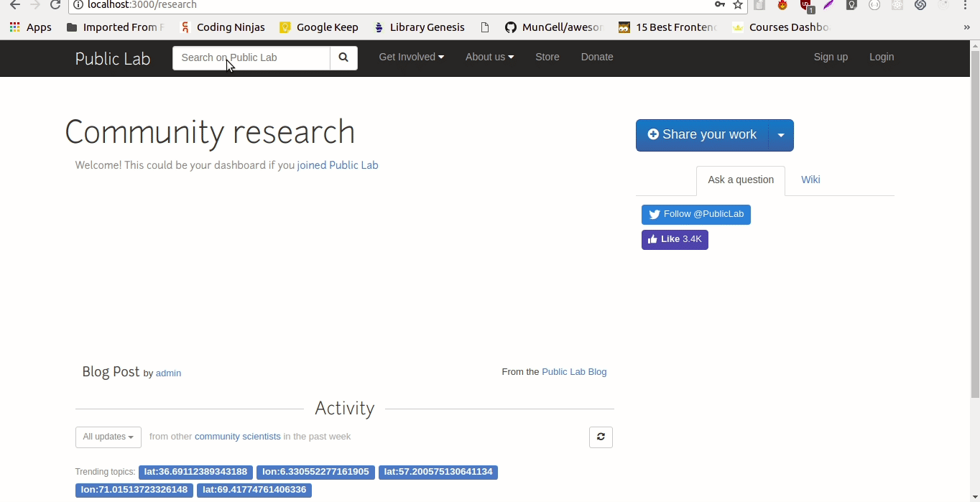980x502 pixels.
Task: Open the MunGell/awesome GitHub bookmark
Action: click(554, 27)
